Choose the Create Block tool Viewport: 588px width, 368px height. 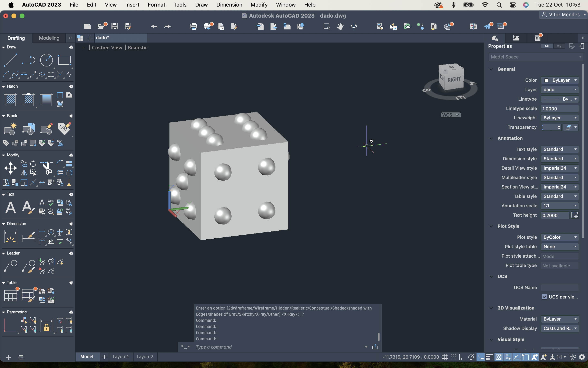tap(10, 129)
